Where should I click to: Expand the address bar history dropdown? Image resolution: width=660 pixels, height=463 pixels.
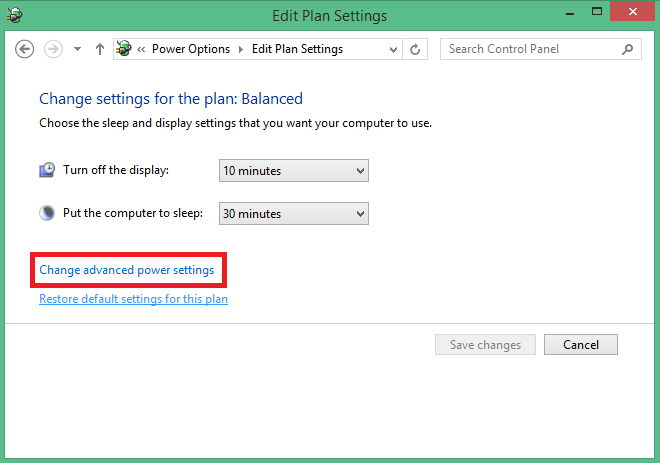(391, 49)
